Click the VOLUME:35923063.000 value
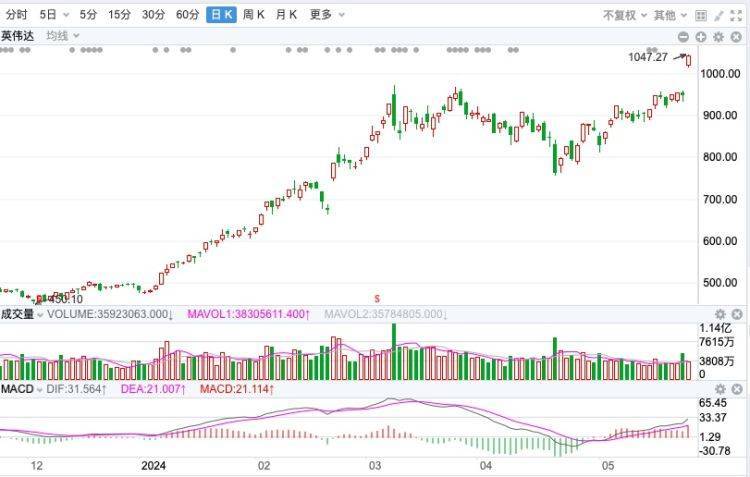 coord(110,314)
